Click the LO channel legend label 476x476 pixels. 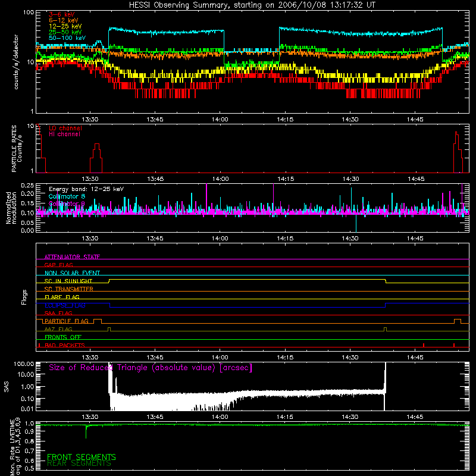point(65,128)
